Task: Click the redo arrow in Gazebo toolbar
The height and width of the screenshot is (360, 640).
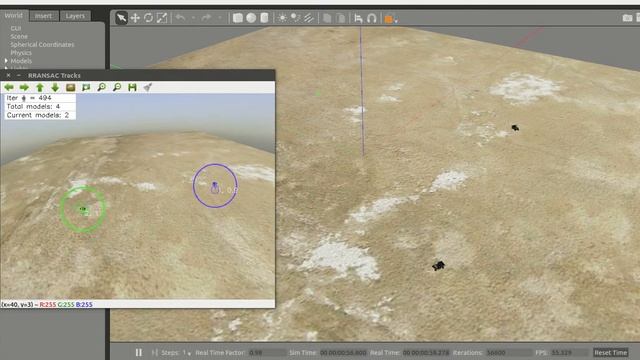Action: pyautogui.click(x=207, y=18)
